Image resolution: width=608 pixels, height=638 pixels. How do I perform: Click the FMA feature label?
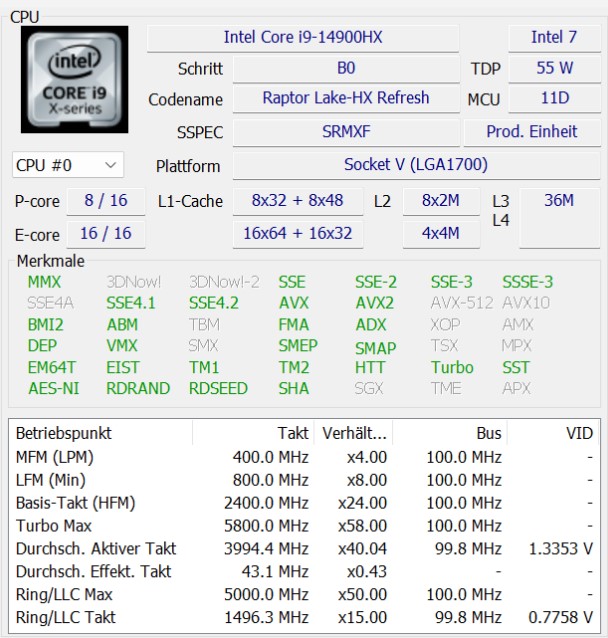click(x=293, y=325)
